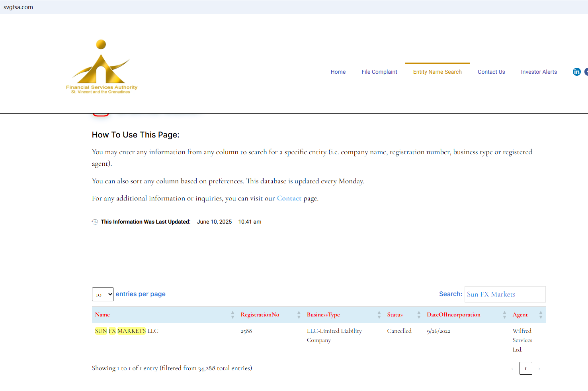
Task: Open the File Complaint page
Action: (x=379, y=72)
